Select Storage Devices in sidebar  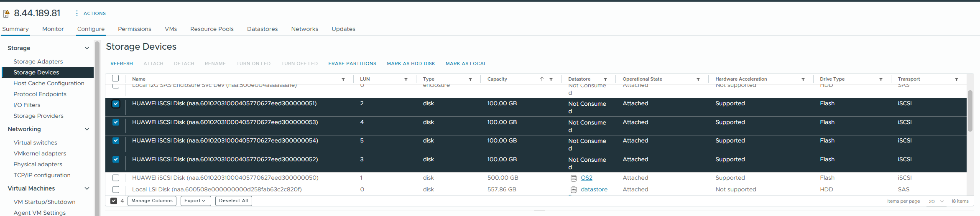point(48,72)
